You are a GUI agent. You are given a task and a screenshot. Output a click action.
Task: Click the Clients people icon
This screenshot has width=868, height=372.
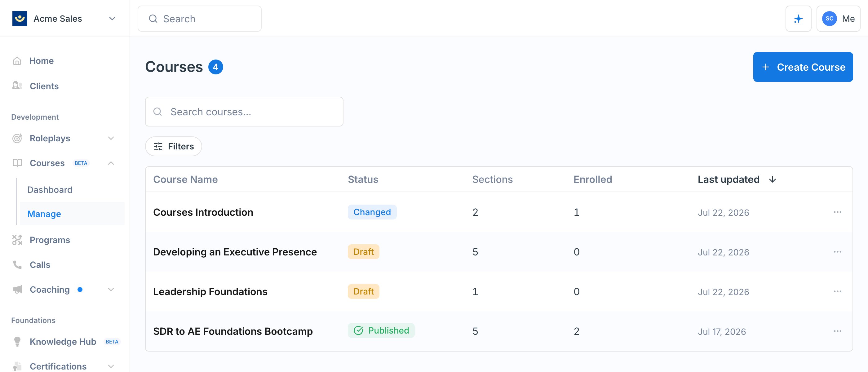coord(17,86)
